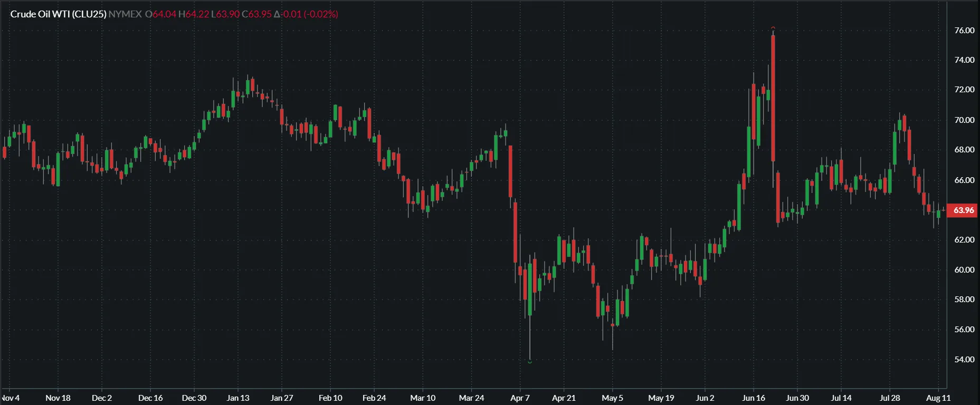Click the 54.00 price axis label
Image resolution: width=980 pixels, height=405 pixels.
tap(964, 360)
